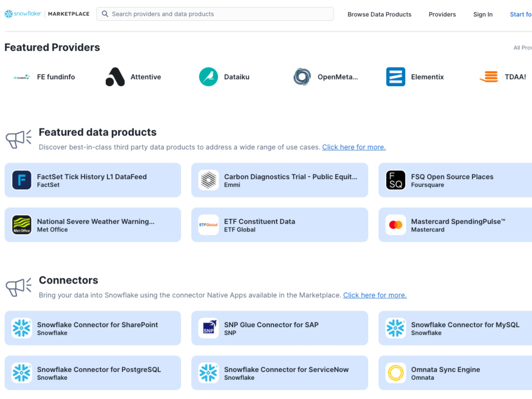Viewport: 532px width, 399px height.
Task: Click the FactSet logo icon
Action: tap(22, 180)
